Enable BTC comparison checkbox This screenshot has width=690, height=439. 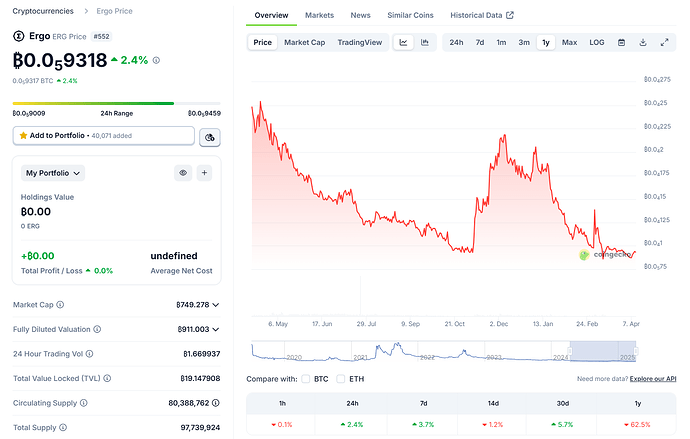click(x=306, y=379)
